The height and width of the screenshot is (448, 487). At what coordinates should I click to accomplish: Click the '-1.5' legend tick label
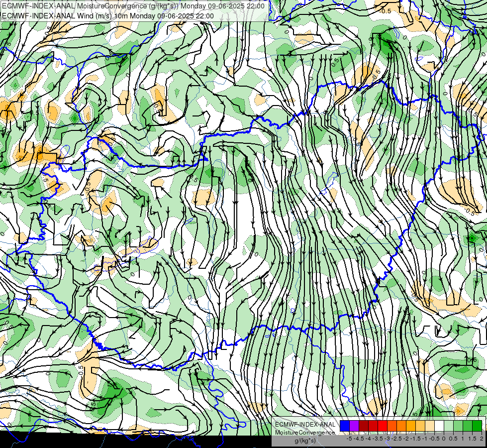tap(415, 439)
